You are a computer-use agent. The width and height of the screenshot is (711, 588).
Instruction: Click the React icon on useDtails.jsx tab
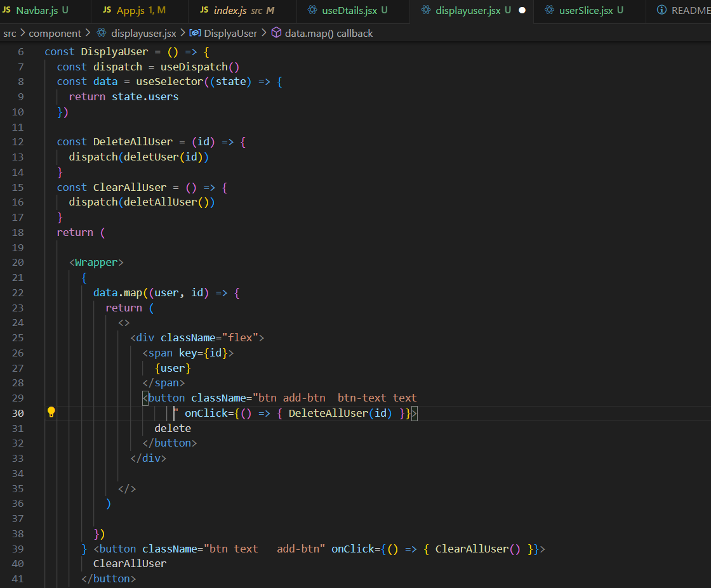pos(312,10)
